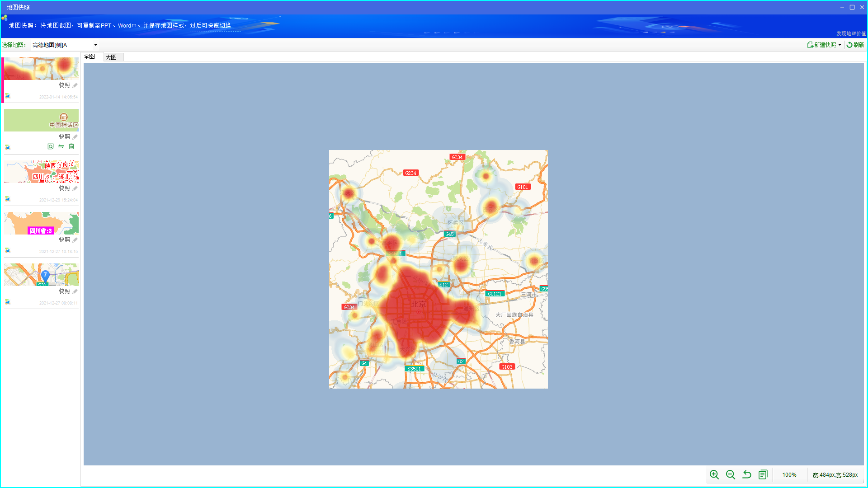The height and width of the screenshot is (488, 868).
Task: Click the zoom in magnifier icon
Action: 714,474
